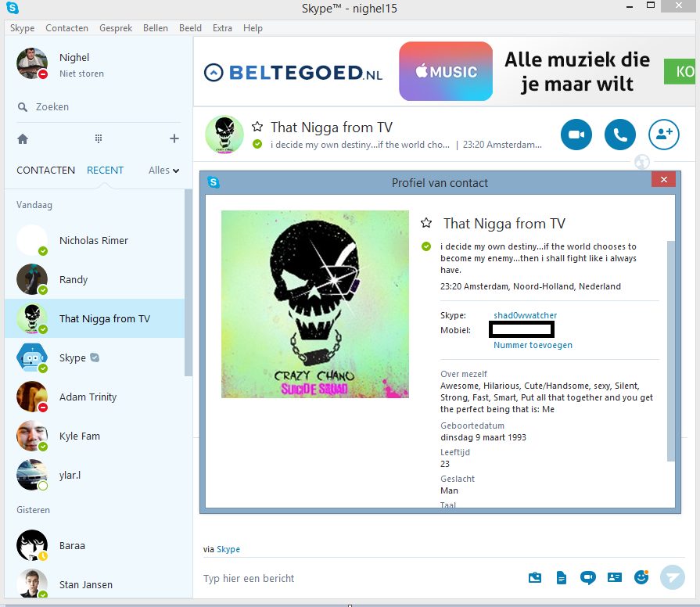This screenshot has width=700, height=607.
Task: Select Stan Jansen in recent list
Action: (94, 583)
